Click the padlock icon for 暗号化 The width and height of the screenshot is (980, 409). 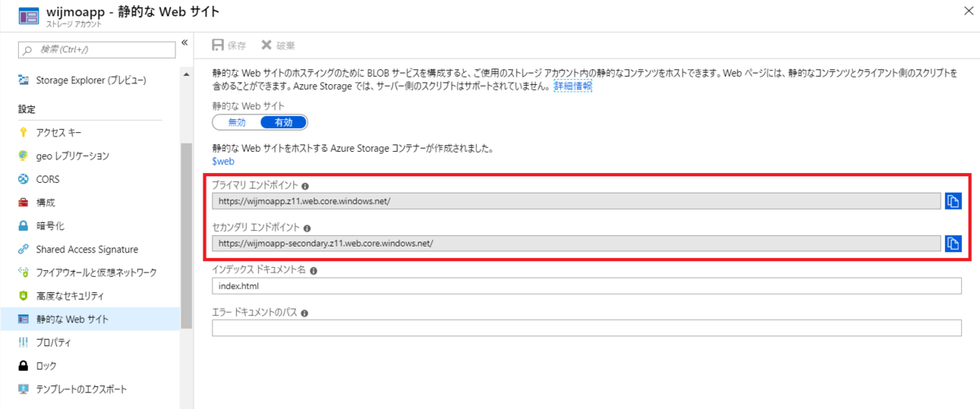click(x=23, y=225)
